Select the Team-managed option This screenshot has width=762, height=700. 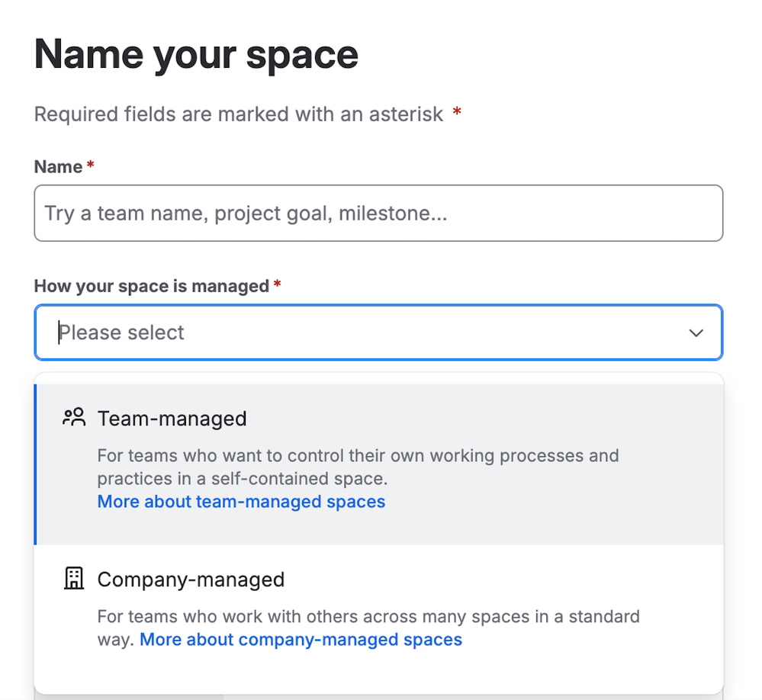[172, 419]
